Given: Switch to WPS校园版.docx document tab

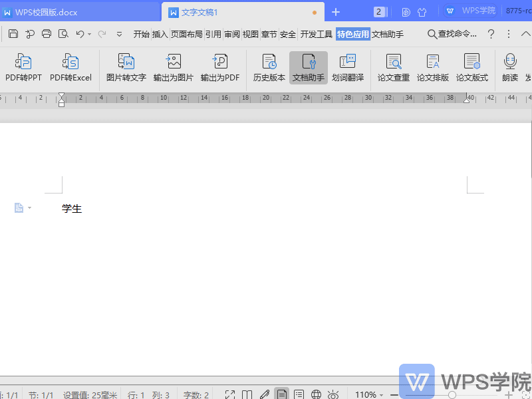Looking at the screenshot, I should click(80, 13).
